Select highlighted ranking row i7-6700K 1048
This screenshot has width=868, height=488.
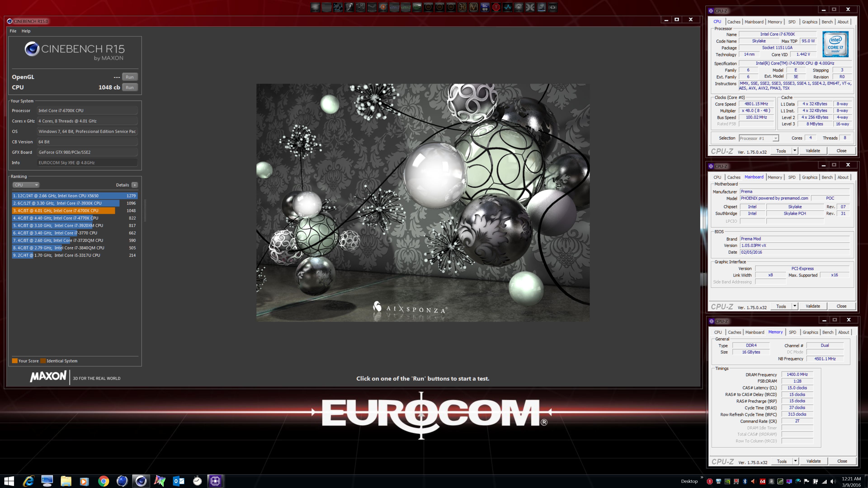coord(74,211)
